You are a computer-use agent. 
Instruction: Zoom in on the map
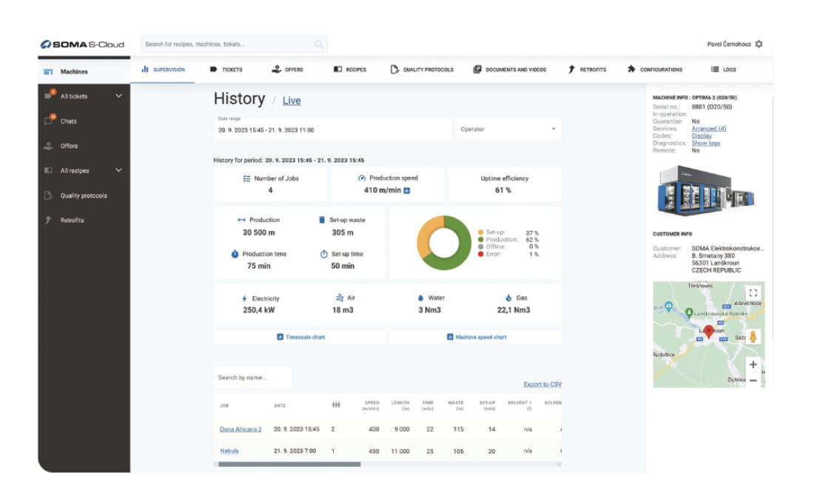pos(753,364)
